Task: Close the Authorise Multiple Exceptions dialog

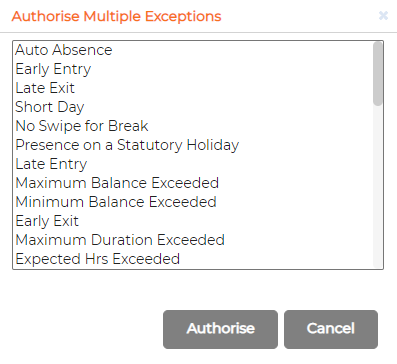Action: (x=383, y=16)
